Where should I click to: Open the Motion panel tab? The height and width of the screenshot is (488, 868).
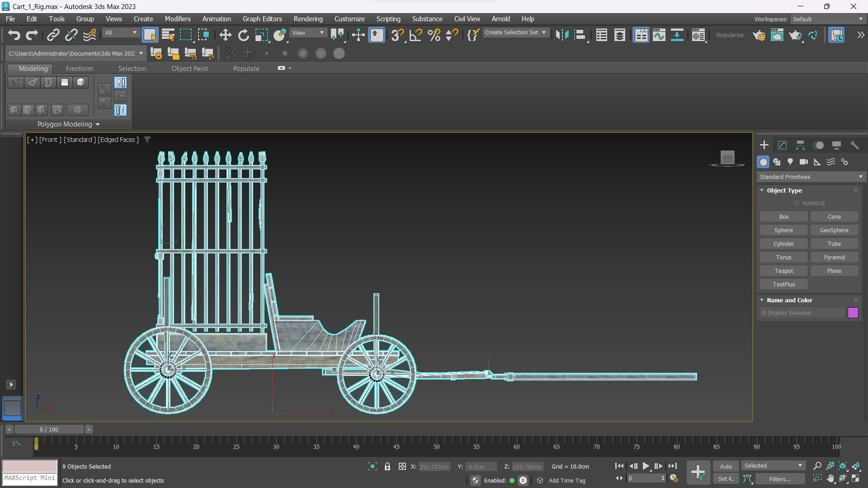[x=818, y=145]
